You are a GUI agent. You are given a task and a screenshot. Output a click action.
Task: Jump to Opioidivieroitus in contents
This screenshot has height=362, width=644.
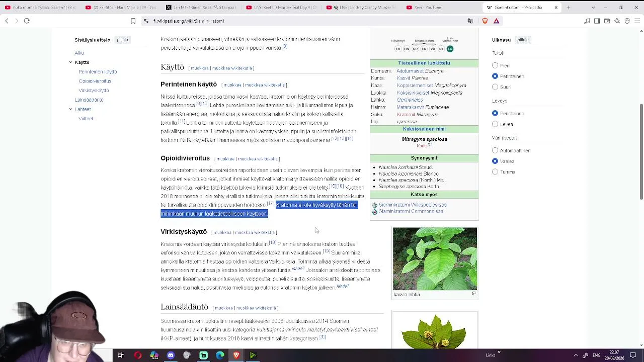click(x=95, y=81)
